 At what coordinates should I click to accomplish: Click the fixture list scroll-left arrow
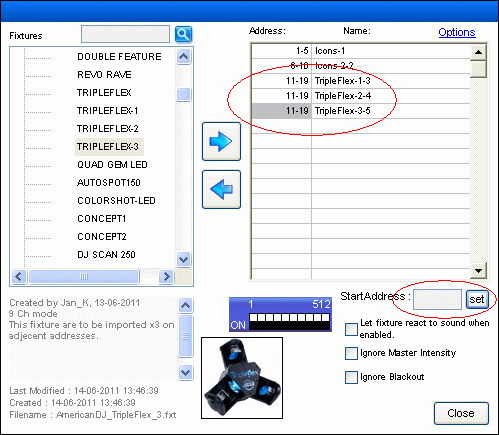click(19, 276)
